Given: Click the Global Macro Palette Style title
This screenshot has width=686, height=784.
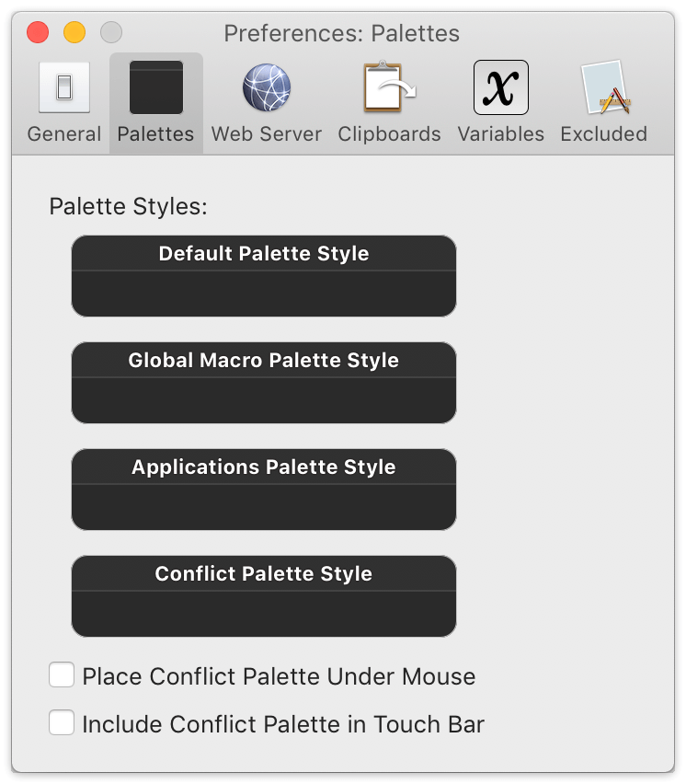Looking at the screenshot, I should [x=264, y=360].
